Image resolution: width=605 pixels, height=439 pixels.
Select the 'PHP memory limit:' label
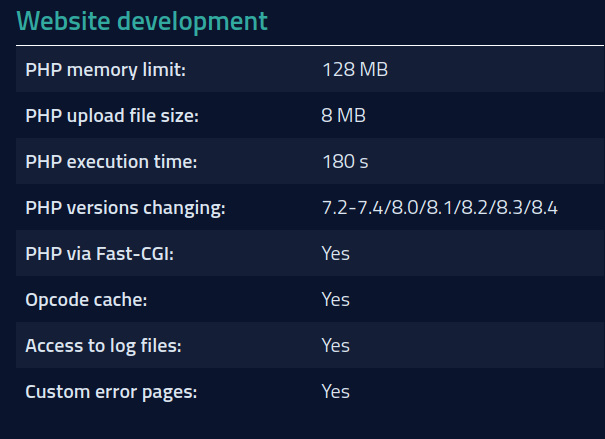point(106,70)
